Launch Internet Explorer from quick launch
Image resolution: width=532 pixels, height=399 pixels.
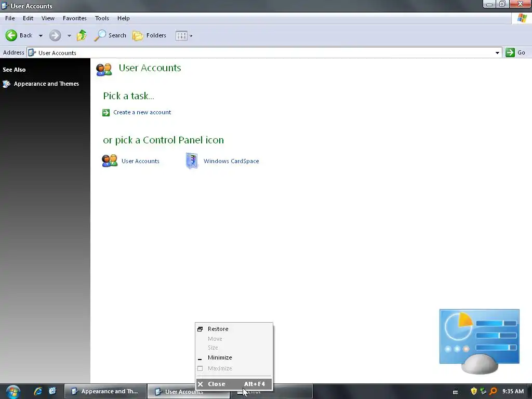38,391
